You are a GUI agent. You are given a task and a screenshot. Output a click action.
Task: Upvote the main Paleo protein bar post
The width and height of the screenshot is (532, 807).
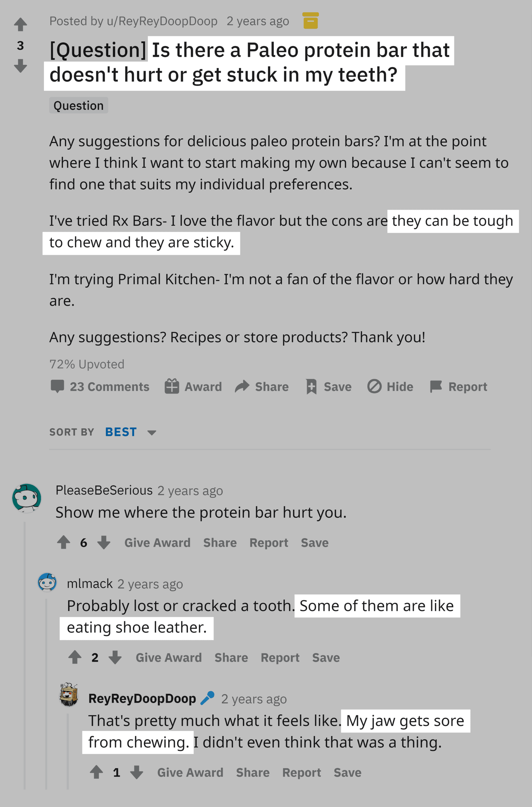pos(20,24)
